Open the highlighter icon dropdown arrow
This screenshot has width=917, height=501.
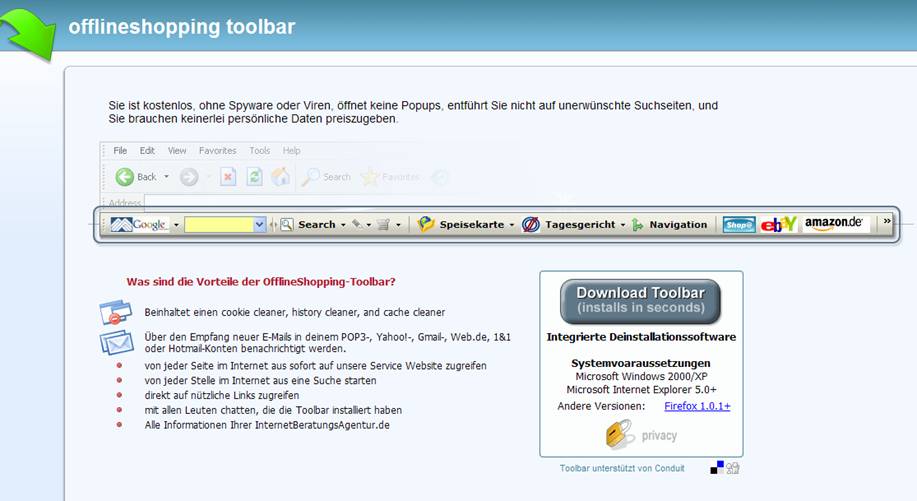point(368,225)
